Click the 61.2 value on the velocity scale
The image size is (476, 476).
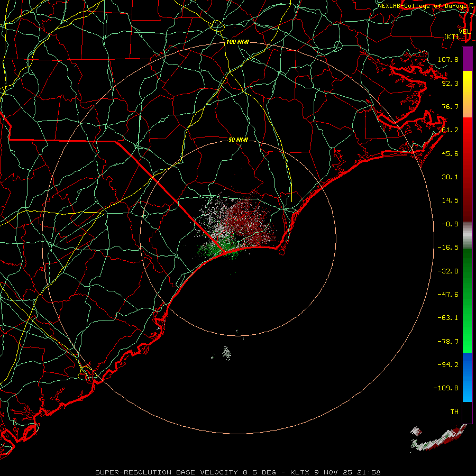[450, 130]
